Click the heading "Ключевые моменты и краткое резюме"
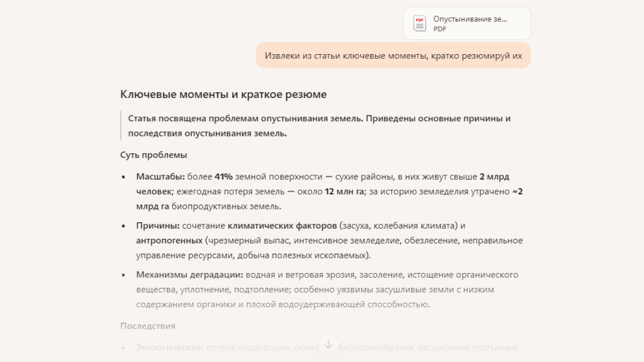This screenshot has width=644, height=362. (223, 94)
